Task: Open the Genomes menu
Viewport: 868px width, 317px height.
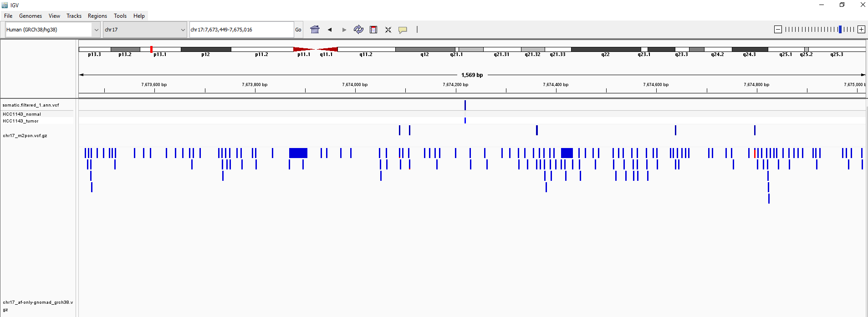Action: click(31, 16)
